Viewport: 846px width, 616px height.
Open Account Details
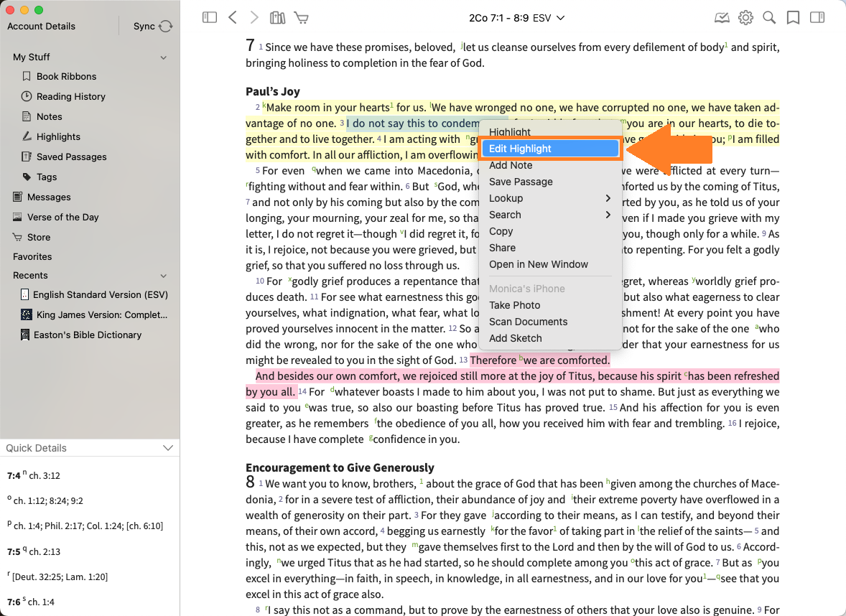41,27
